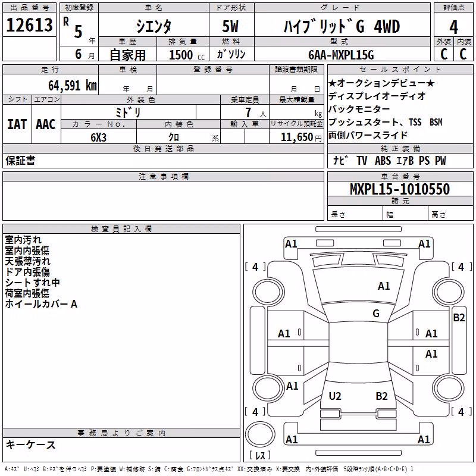This screenshot has width=476, height=476.
Task: Click inspector note ドア内張傷
Action: tap(27, 272)
